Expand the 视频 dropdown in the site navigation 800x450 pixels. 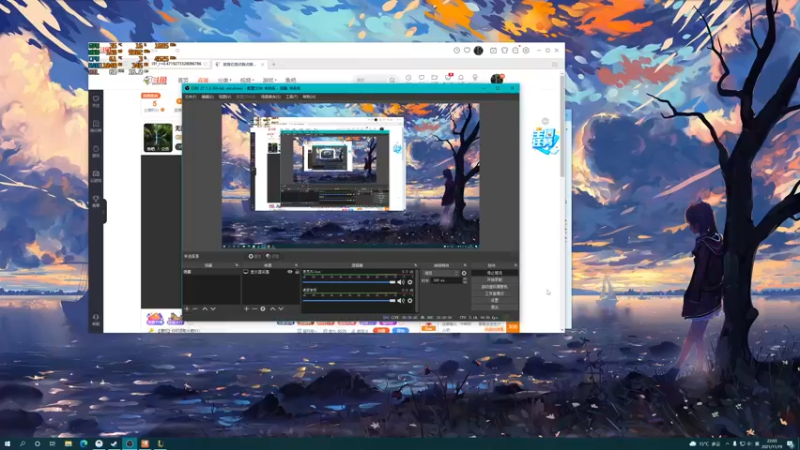247,81
